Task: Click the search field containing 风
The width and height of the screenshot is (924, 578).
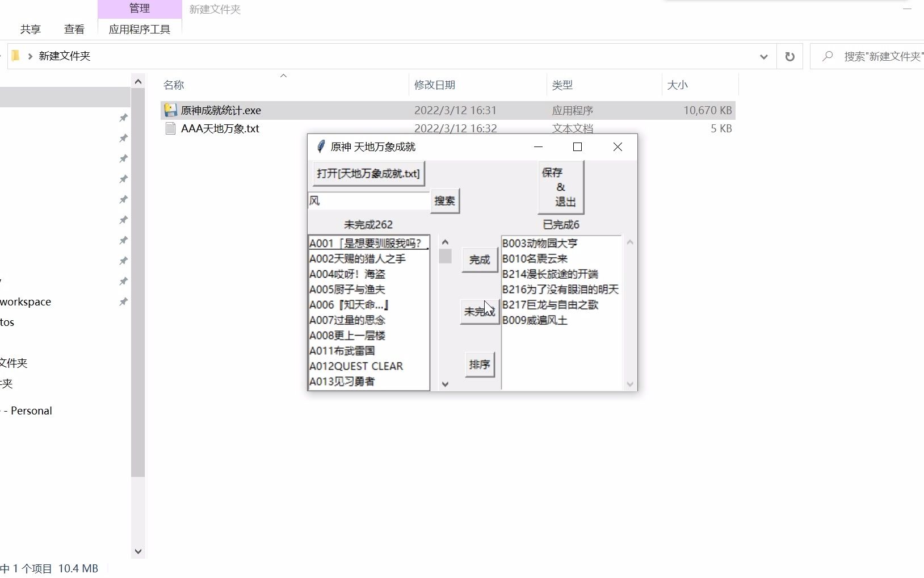Action: click(x=368, y=200)
